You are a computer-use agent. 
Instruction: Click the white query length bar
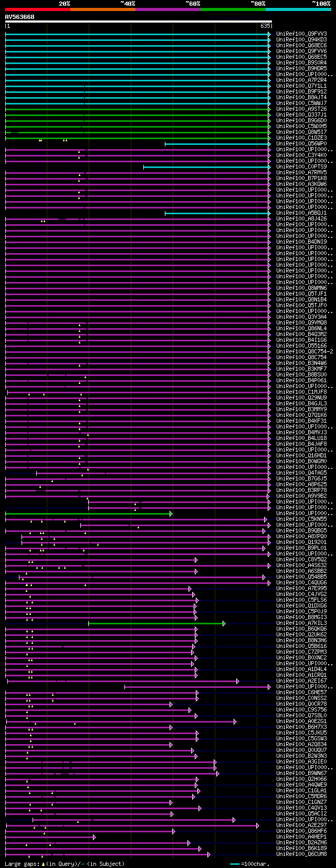tap(139, 22)
